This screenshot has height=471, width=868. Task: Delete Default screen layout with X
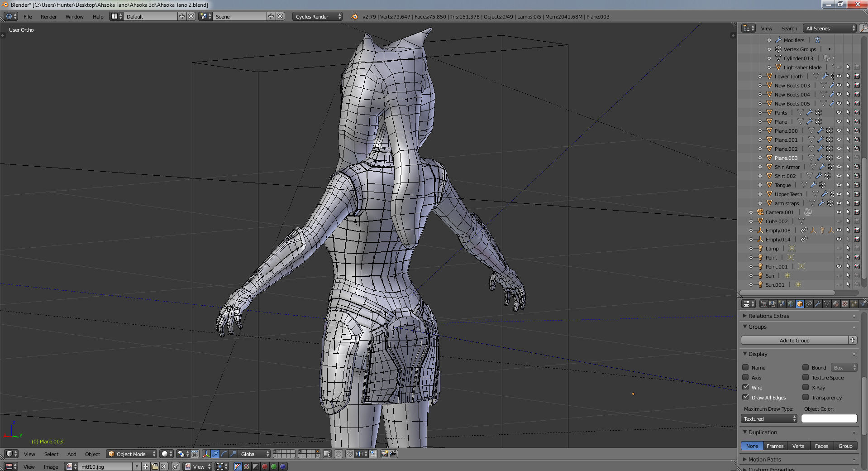[x=191, y=16]
